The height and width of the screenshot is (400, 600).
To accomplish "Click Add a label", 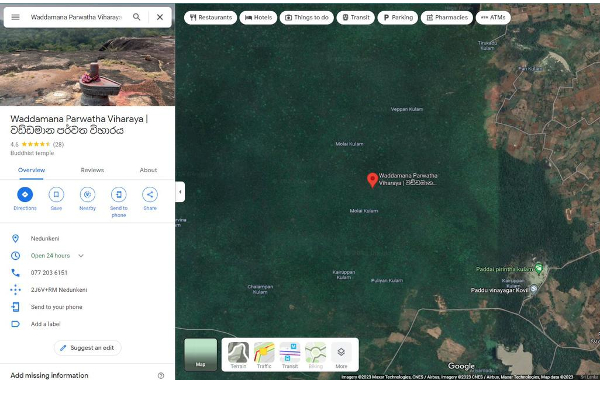I will click(46, 324).
